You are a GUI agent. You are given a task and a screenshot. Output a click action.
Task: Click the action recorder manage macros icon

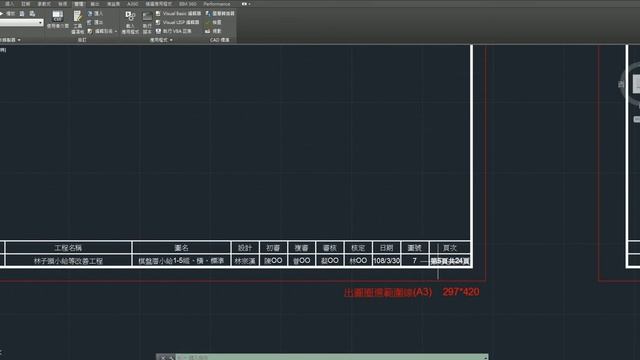(x=32, y=13)
